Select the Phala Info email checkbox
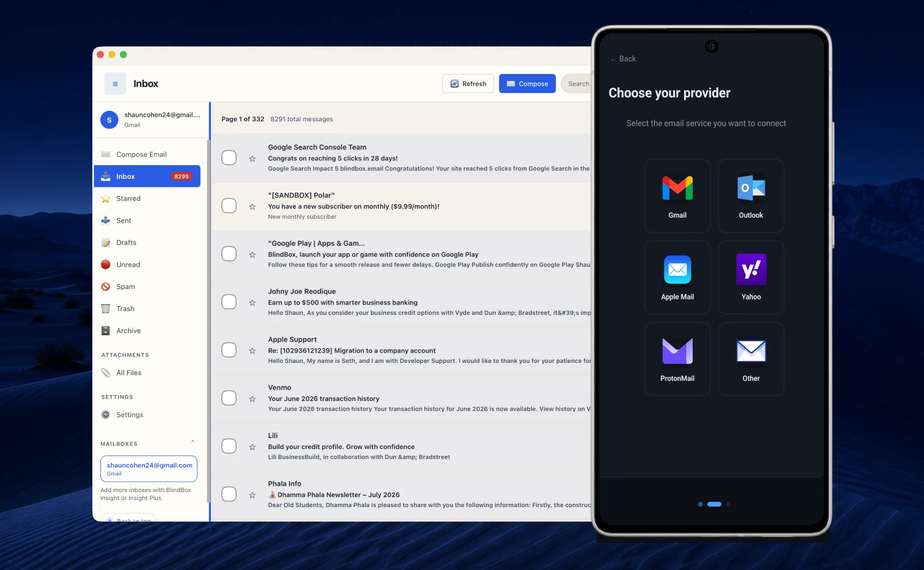This screenshot has width=924, height=570. (x=229, y=494)
